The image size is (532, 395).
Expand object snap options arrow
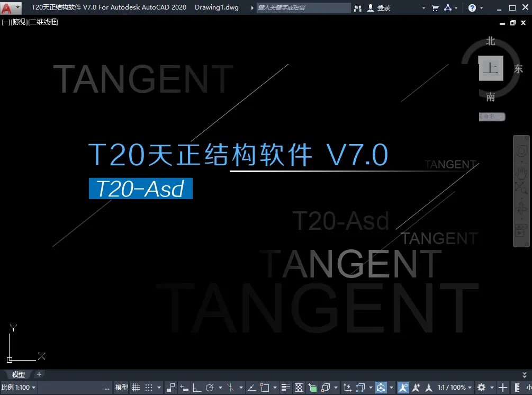coord(275,388)
